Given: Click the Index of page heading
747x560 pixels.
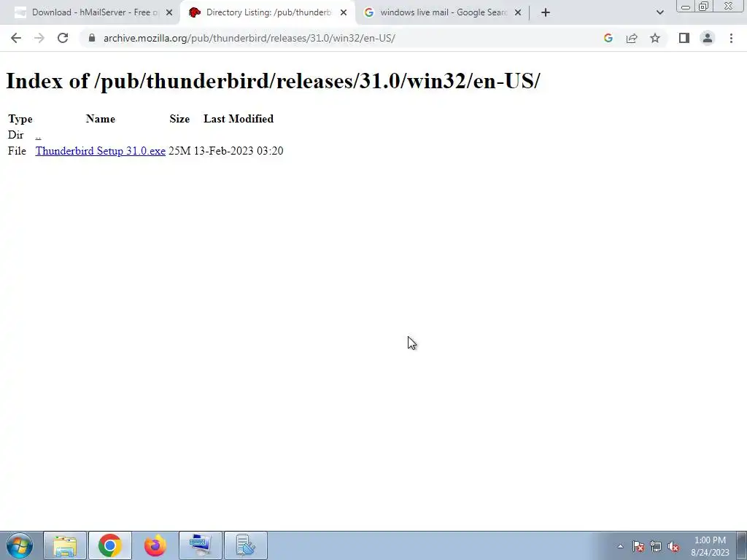Looking at the screenshot, I should click(x=273, y=81).
